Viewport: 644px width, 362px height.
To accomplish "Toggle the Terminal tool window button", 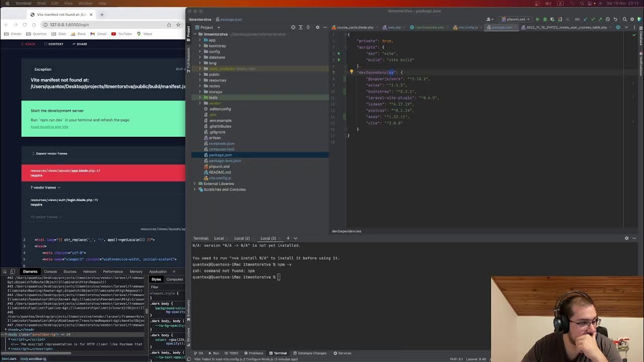I will [x=278, y=353].
